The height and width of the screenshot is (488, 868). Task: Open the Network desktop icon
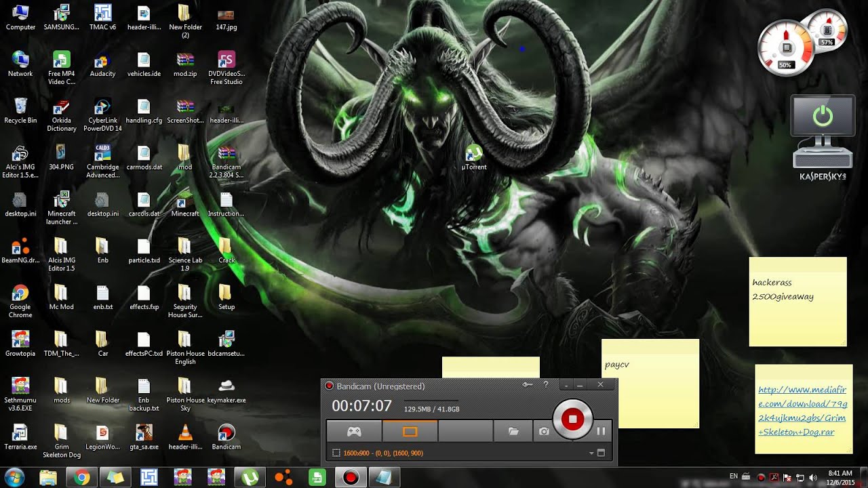(20, 64)
